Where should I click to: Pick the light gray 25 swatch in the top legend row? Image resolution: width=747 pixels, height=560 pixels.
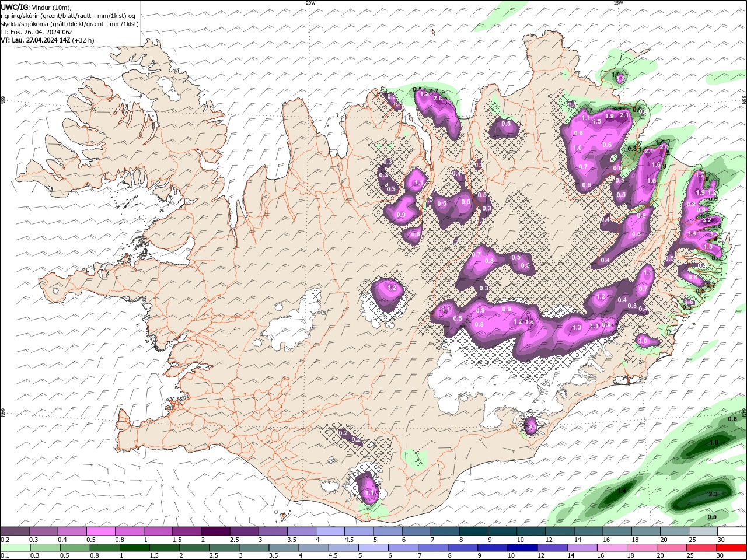click(x=703, y=531)
